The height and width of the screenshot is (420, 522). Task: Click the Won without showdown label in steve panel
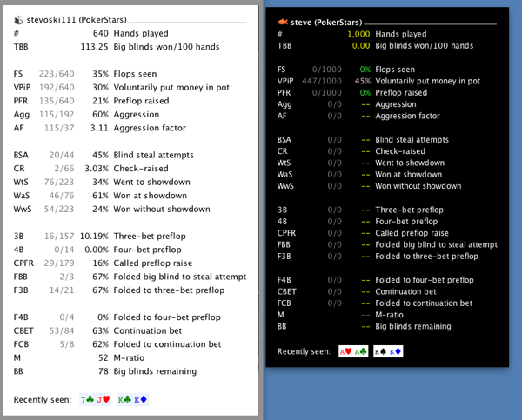tap(418, 186)
